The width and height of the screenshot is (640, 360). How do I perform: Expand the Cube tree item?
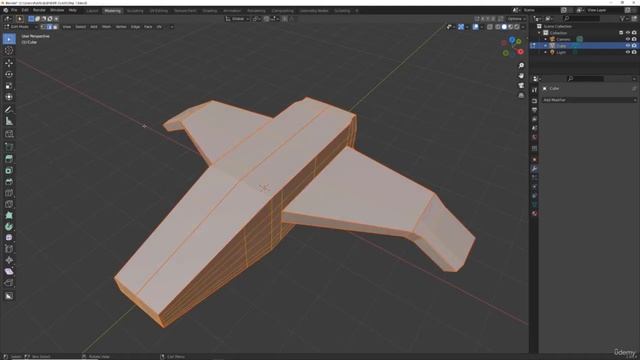tap(546, 46)
